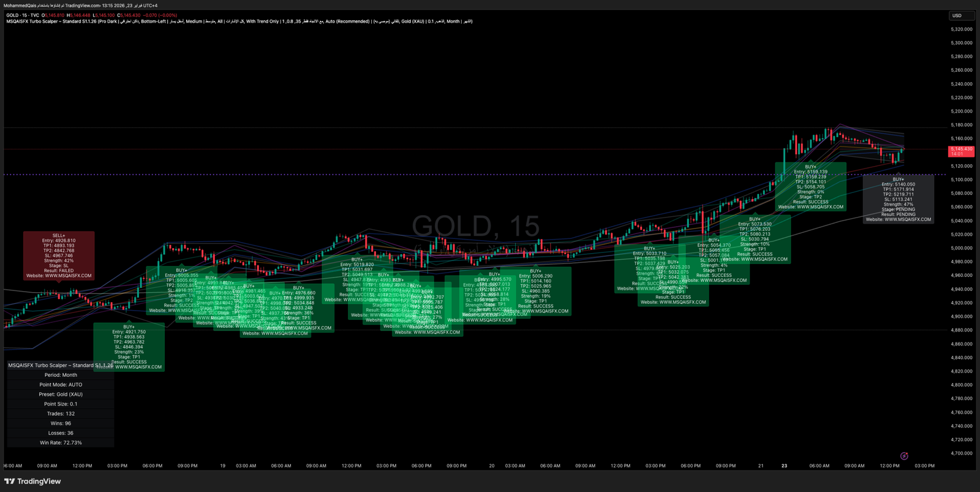This screenshot has height=492, width=980.
Task: Click the TradingView logo at the bottom
Action: click(32, 482)
